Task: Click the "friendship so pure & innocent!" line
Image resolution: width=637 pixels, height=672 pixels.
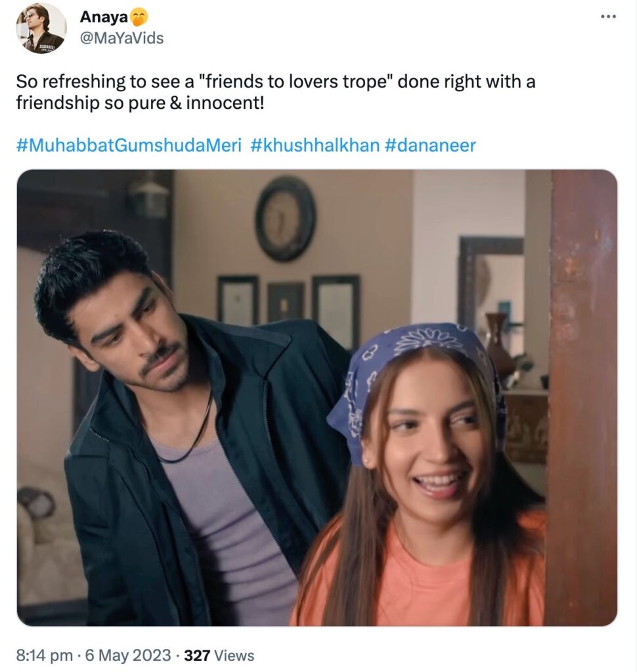Action: (x=141, y=103)
